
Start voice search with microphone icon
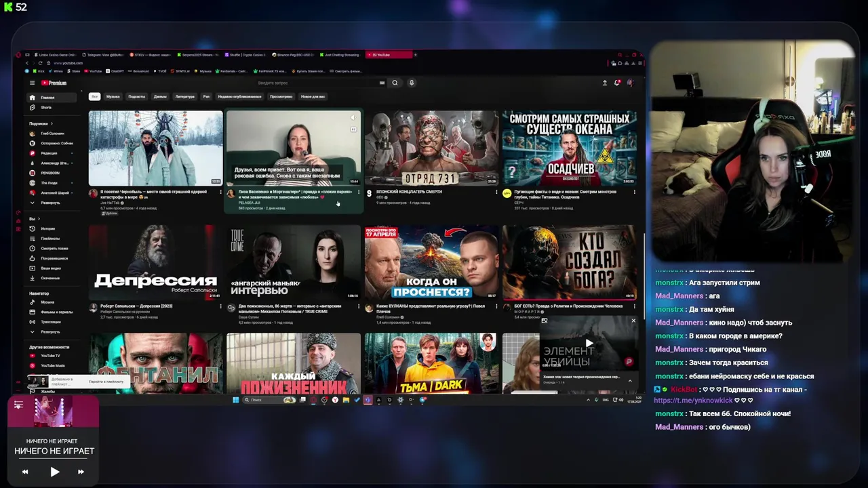pyautogui.click(x=411, y=83)
